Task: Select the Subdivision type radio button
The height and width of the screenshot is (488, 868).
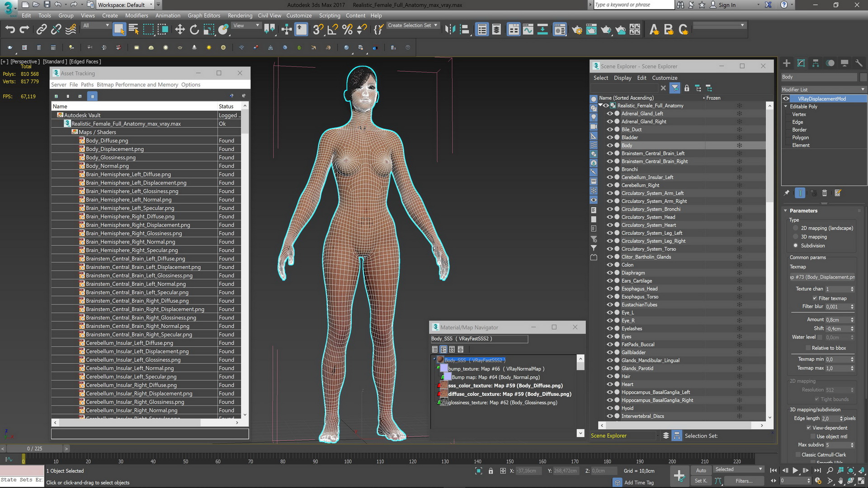Action: (796, 246)
